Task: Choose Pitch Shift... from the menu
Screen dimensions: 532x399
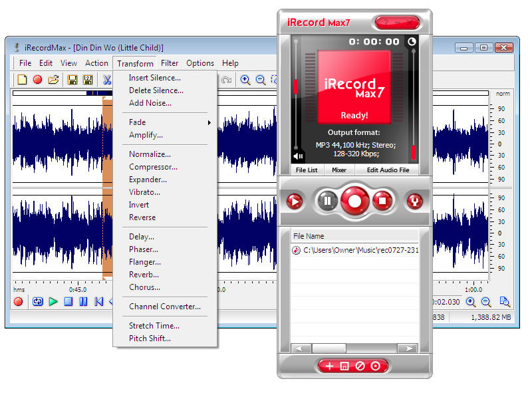Action: click(165, 338)
